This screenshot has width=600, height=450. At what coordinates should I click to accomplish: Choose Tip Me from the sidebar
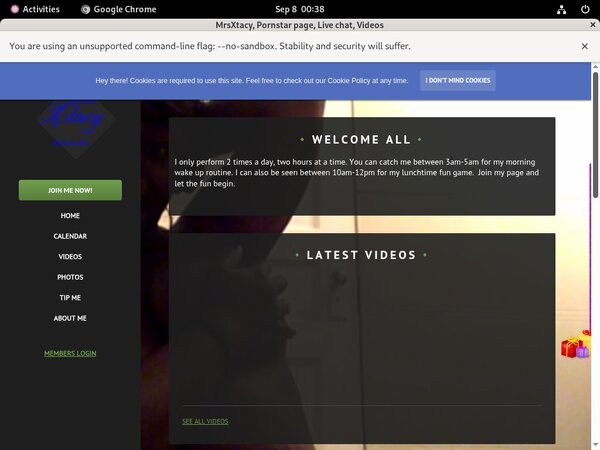click(70, 298)
